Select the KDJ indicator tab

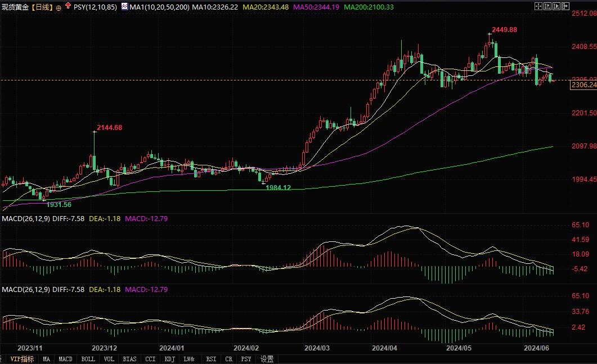(x=169, y=359)
